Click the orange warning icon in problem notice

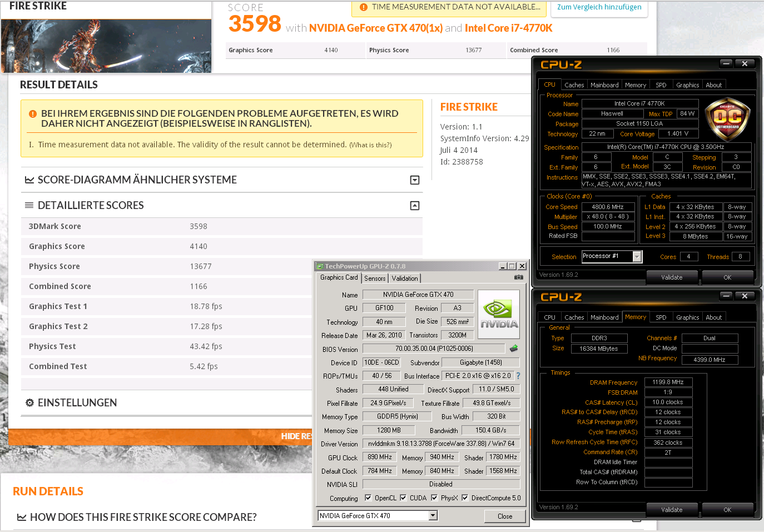33,113
